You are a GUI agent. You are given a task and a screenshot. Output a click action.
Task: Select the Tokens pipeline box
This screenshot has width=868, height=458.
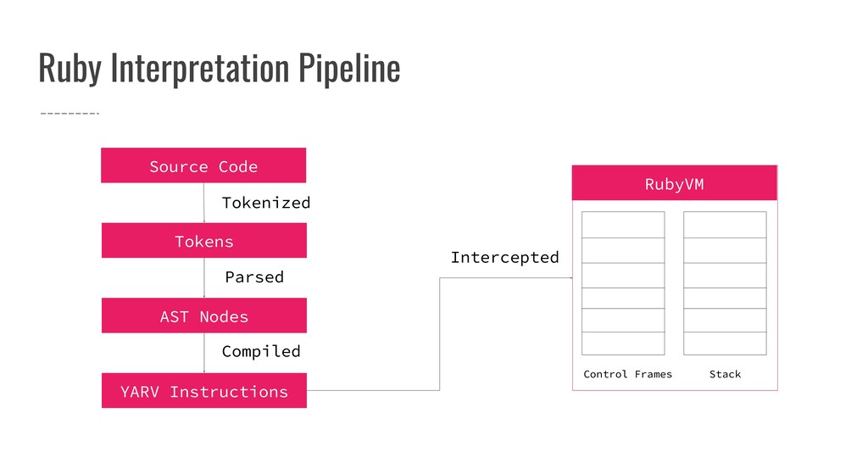tap(203, 240)
